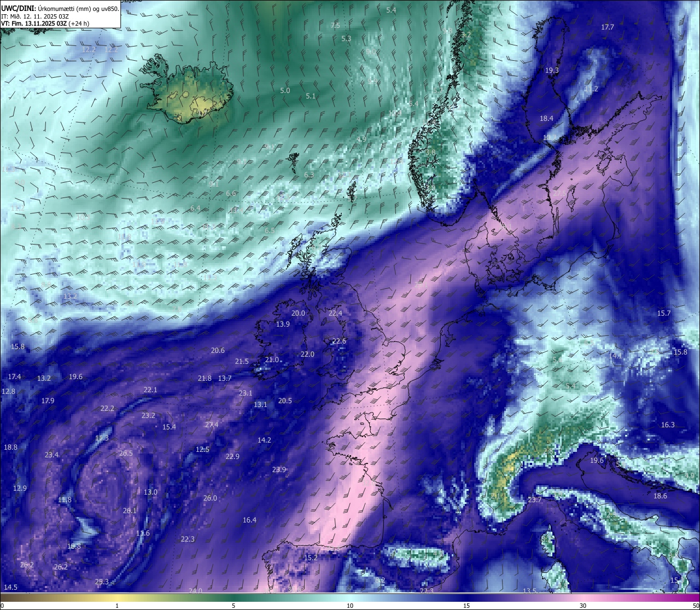Click the 20.6 value label
The image size is (700, 610).
point(218,350)
